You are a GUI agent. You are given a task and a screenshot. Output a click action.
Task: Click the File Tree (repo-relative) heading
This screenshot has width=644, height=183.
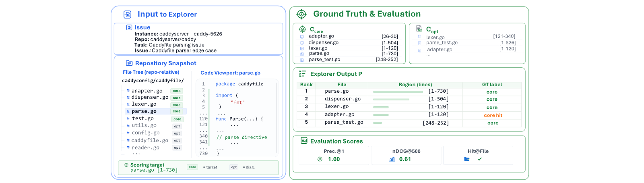pyautogui.click(x=151, y=72)
